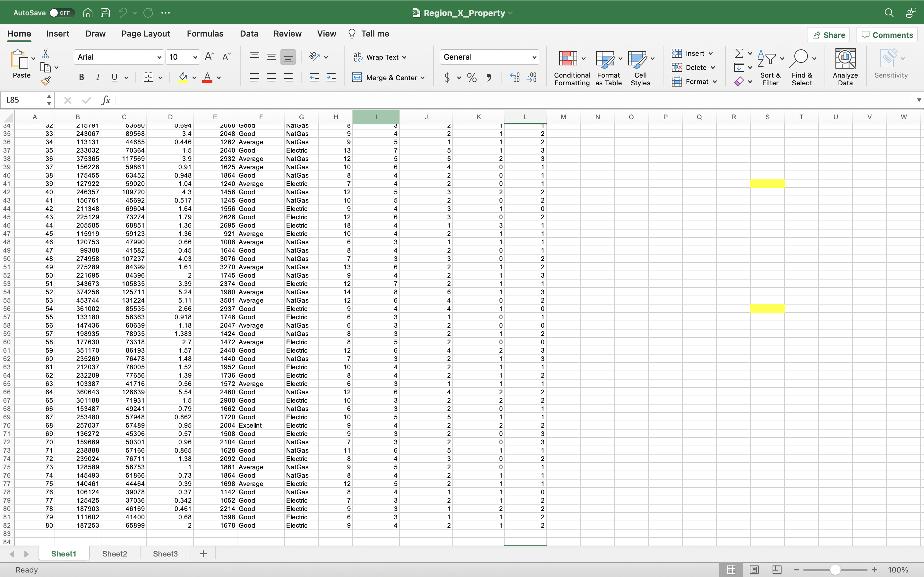This screenshot has width=924, height=577.
Task: Click the Cut scissors icon
Action: [46, 54]
